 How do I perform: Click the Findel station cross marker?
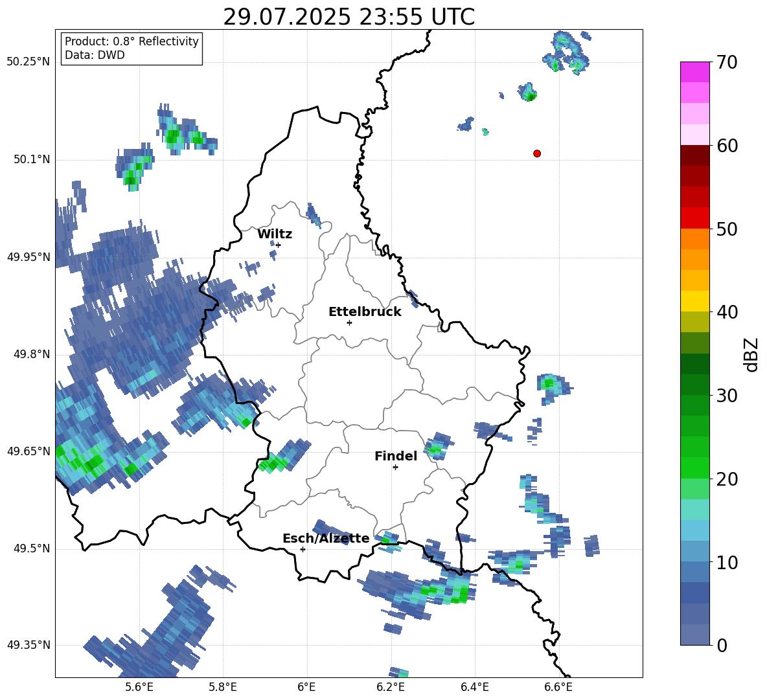pyautogui.click(x=395, y=468)
